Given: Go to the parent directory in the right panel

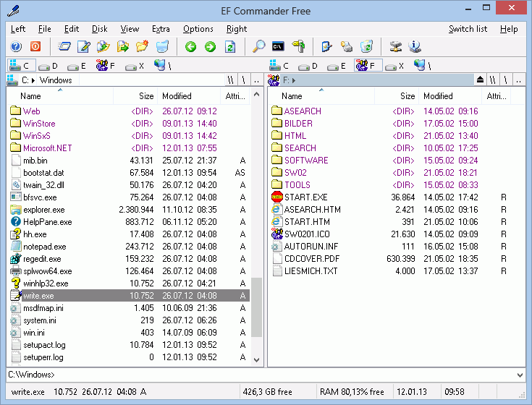Looking at the screenshot, I should point(518,80).
